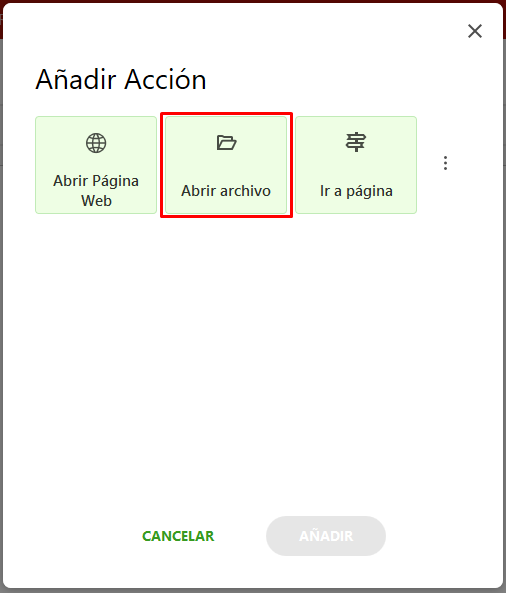506x593 pixels.
Task: Click the 'Abrir archivo' label text
Action: 226,191
